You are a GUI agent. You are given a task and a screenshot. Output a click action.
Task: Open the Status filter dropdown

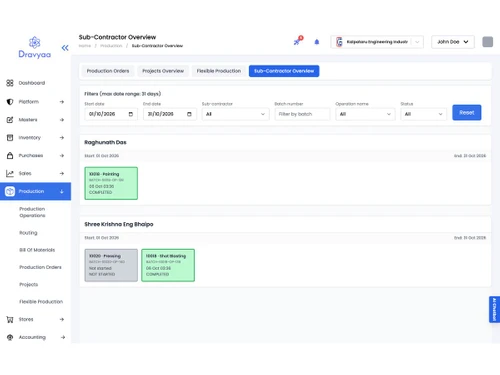423,114
